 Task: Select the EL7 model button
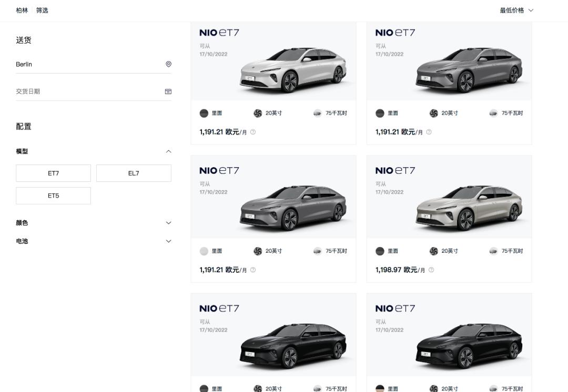[134, 173]
